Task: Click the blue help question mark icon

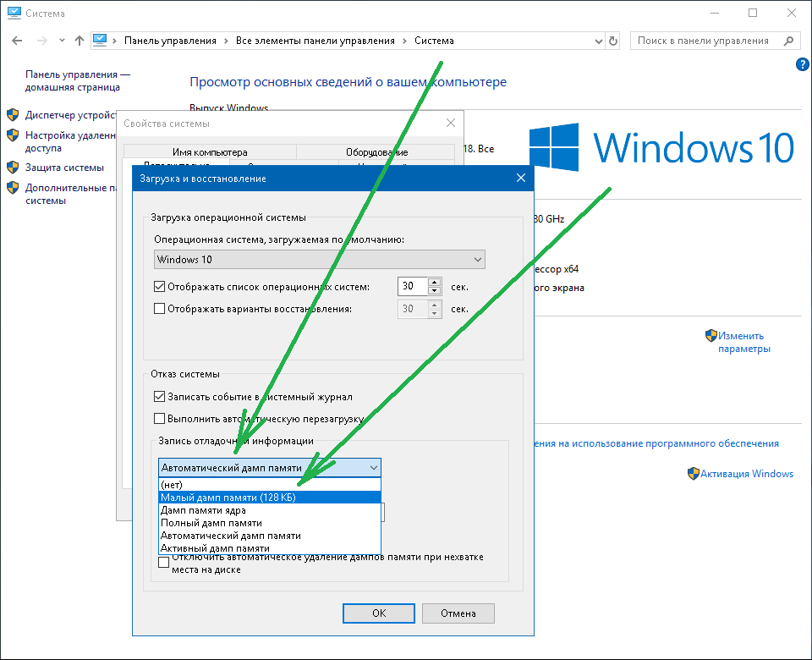Action: tap(802, 64)
